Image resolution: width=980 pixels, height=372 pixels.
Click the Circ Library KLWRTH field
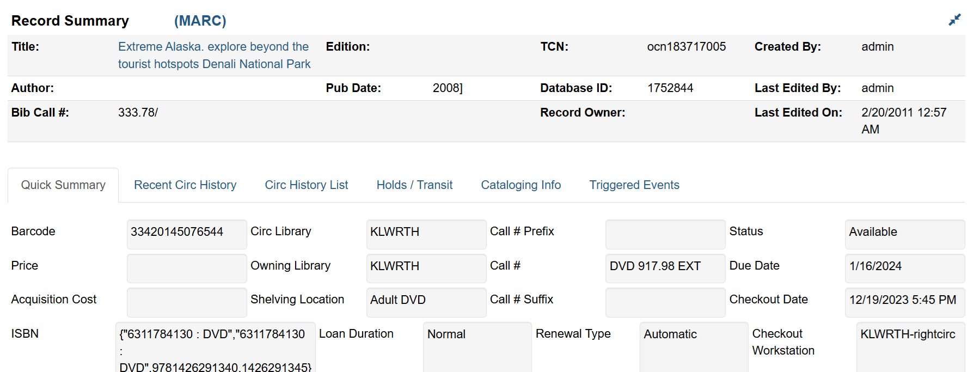point(426,234)
